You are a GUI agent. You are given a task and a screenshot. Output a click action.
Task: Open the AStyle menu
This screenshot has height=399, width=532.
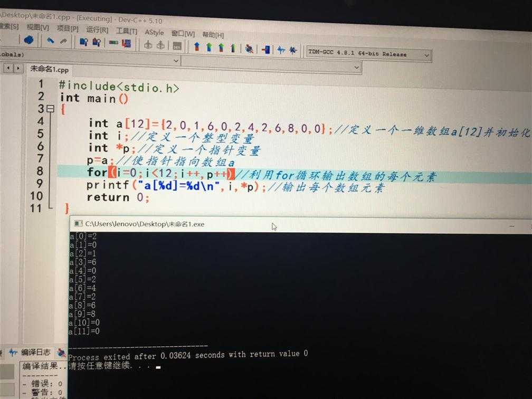154,32
